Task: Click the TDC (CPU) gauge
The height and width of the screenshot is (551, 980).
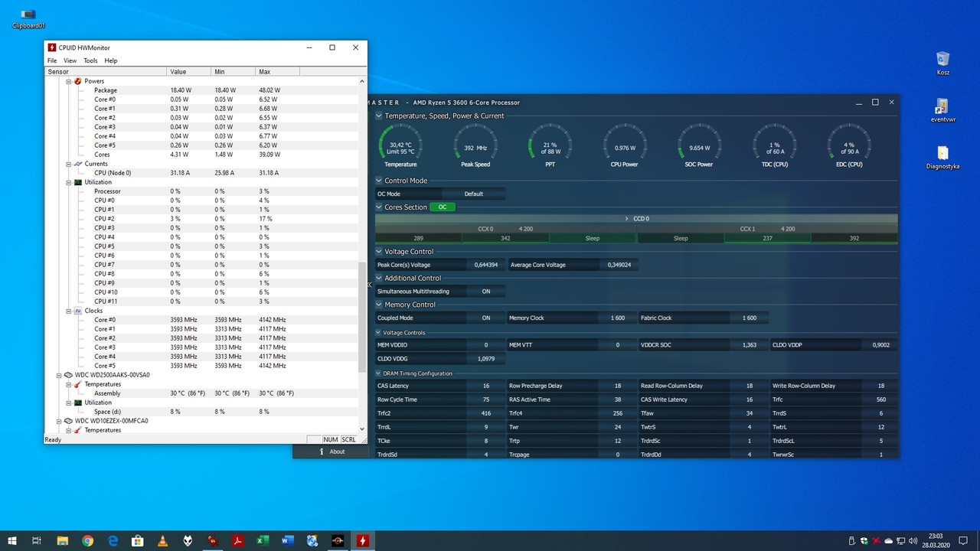Action: [x=775, y=145]
